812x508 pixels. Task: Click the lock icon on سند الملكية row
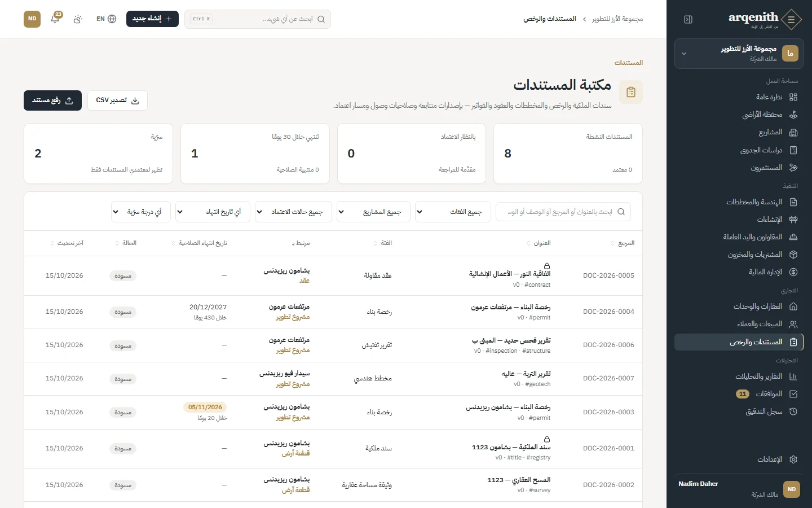547,439
